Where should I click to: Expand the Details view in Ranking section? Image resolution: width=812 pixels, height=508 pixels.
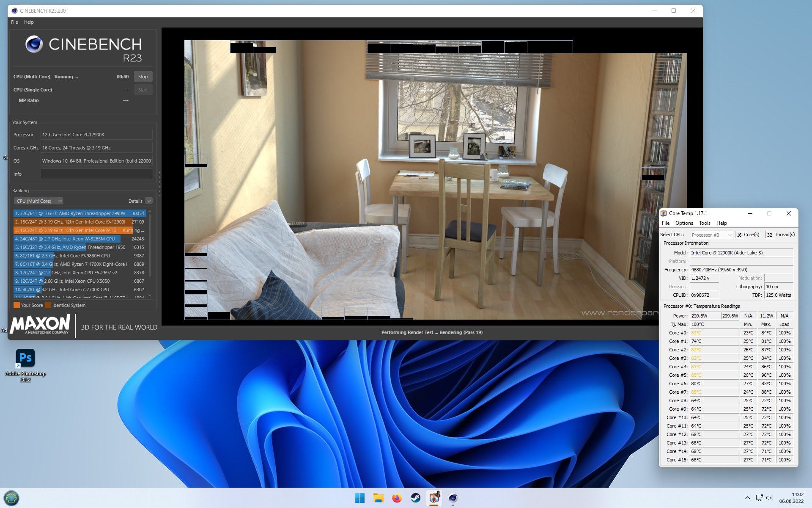[x=148, y=201]
